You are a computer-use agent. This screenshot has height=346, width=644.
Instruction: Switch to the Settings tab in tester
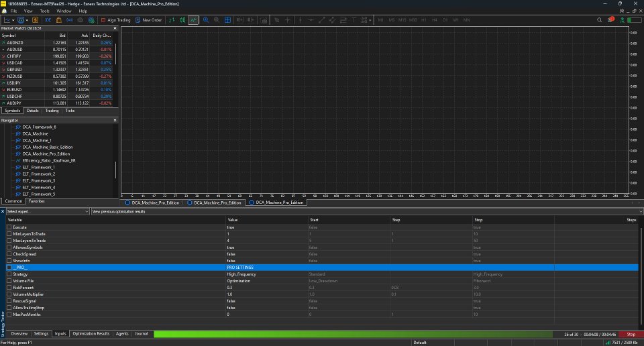tap(41, 334)
